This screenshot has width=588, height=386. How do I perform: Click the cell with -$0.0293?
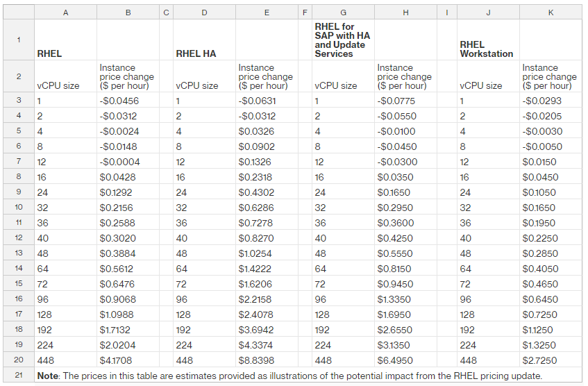click(x=551, y=101)
